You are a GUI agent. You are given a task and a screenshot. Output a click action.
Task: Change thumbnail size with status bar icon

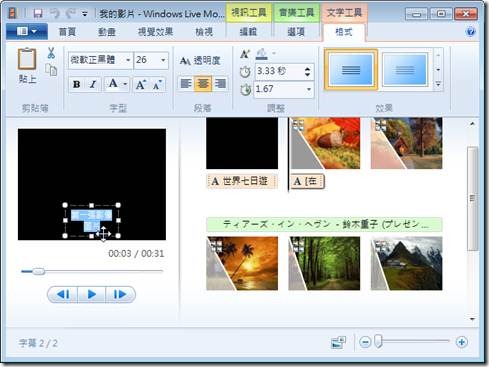pos(338,342)
